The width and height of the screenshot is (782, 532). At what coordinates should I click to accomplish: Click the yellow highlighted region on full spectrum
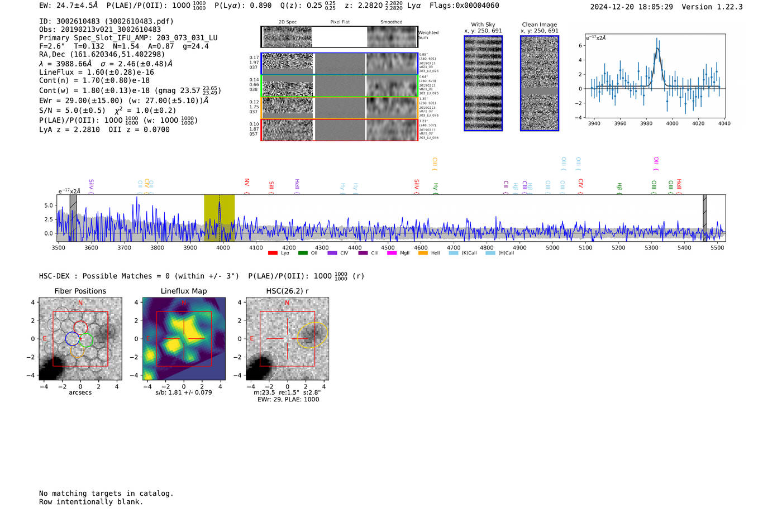click(219, 218)
